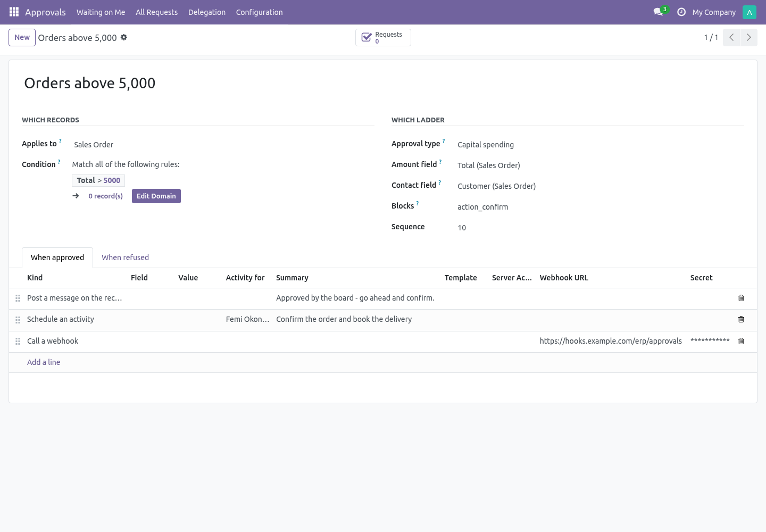This screenshot has width=766, height=532.
Task: Open the Contact field selector
Action: 601,186
